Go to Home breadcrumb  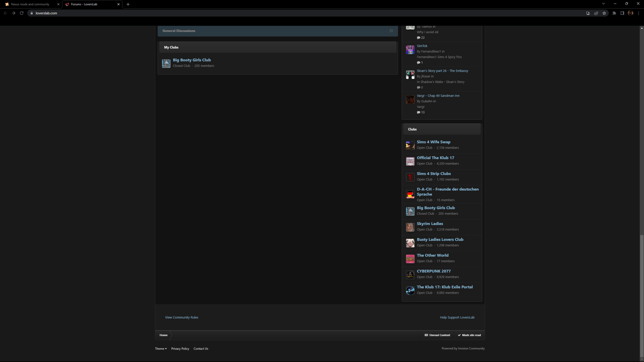click(x=163, y=335)
